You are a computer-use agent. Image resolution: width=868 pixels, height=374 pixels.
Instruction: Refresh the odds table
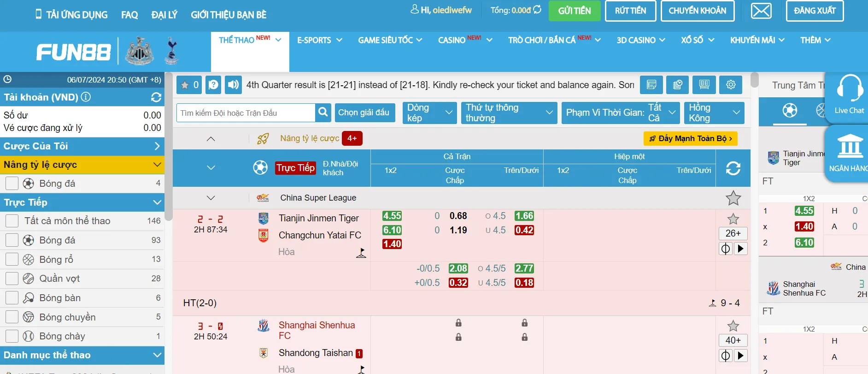pos(733,168)
